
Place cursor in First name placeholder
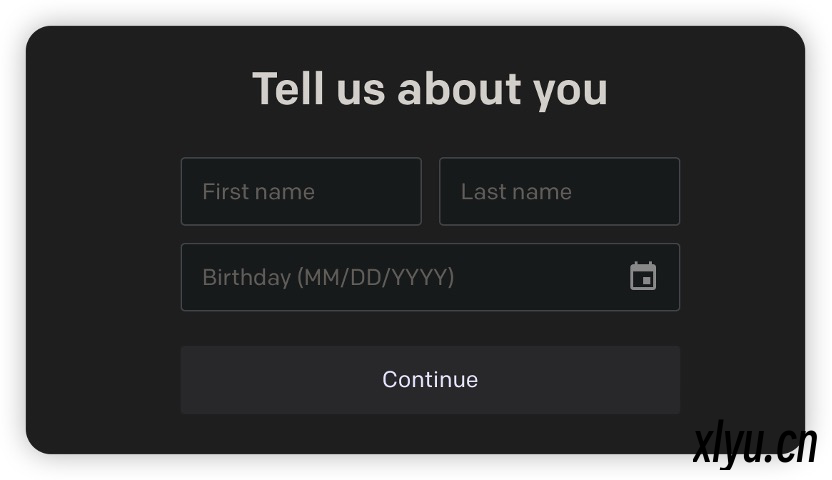tap(258, 191)
